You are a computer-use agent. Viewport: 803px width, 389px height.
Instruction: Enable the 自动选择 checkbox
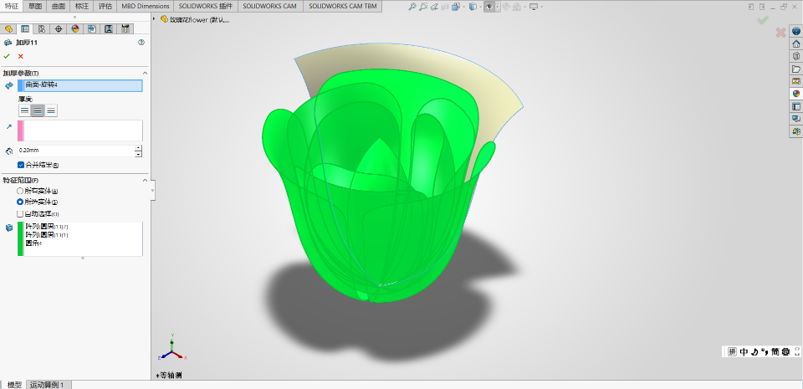pyautogui.click(x=20, y=214)
